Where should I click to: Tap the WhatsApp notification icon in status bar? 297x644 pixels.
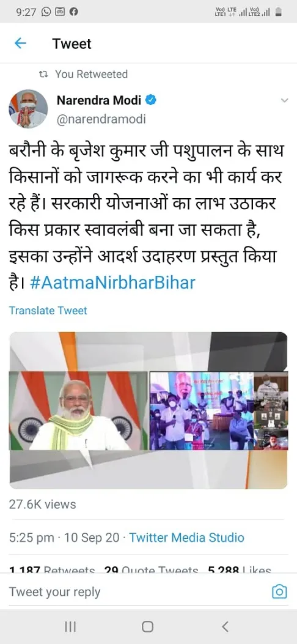tap(47, 12)
